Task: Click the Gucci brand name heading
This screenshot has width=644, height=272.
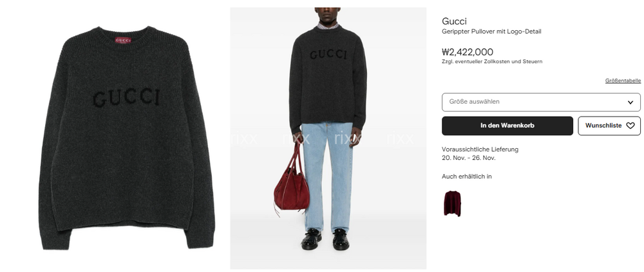Action: [454, 21]
